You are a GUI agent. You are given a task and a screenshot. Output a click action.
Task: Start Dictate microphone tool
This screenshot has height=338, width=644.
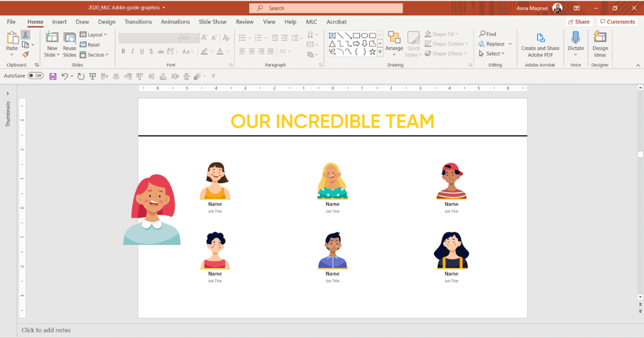coord(575,44)
